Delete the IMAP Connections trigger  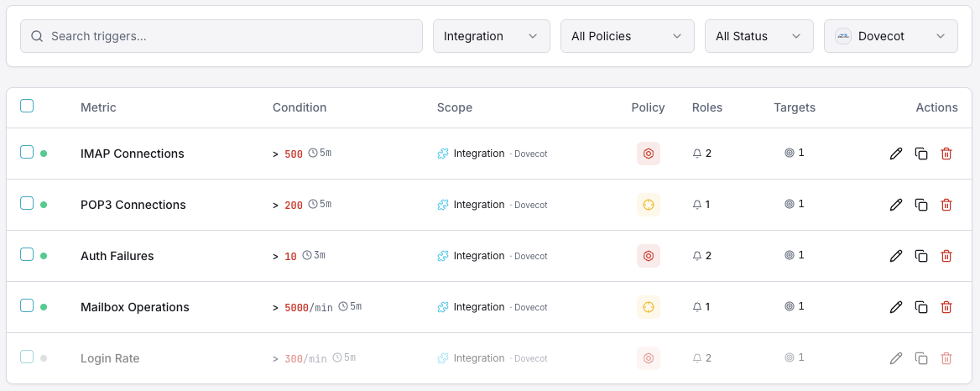[946, 154]
